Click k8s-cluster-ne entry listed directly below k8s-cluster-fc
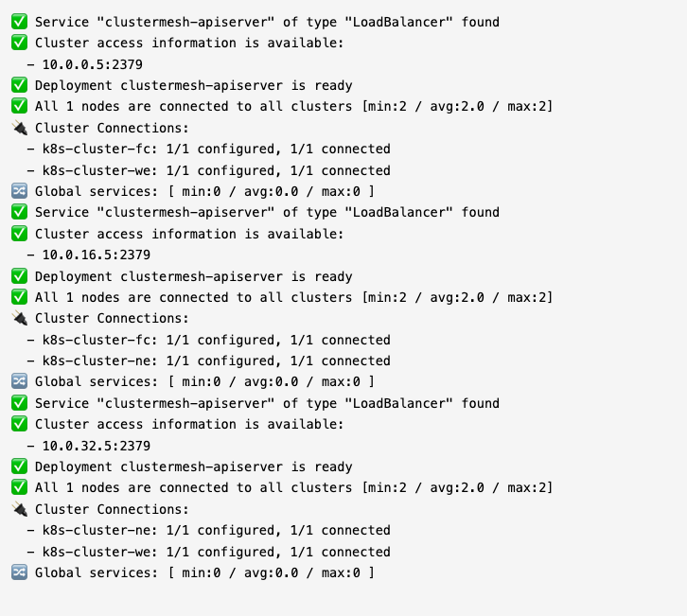This screenshot has width=687, height=616. (x=93, y=361)
